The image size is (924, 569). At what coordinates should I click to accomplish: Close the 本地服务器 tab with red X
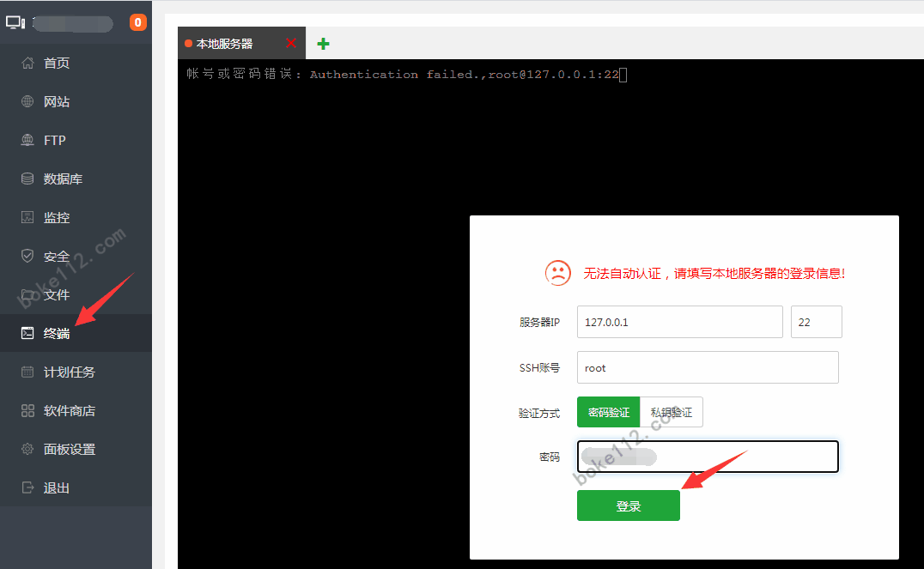click(290, 43)
